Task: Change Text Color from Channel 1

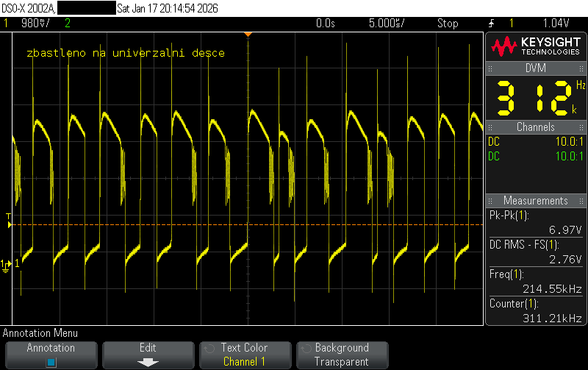Action: pos(244,355)
